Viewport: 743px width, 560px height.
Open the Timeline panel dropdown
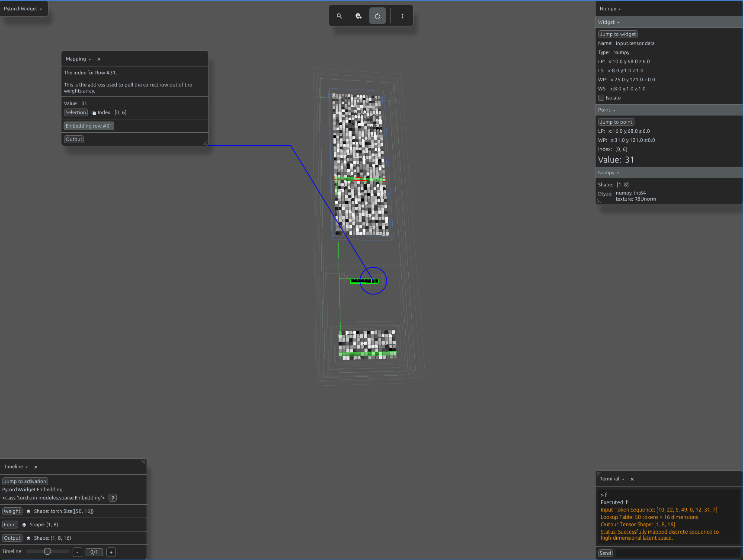coord(16,467)
